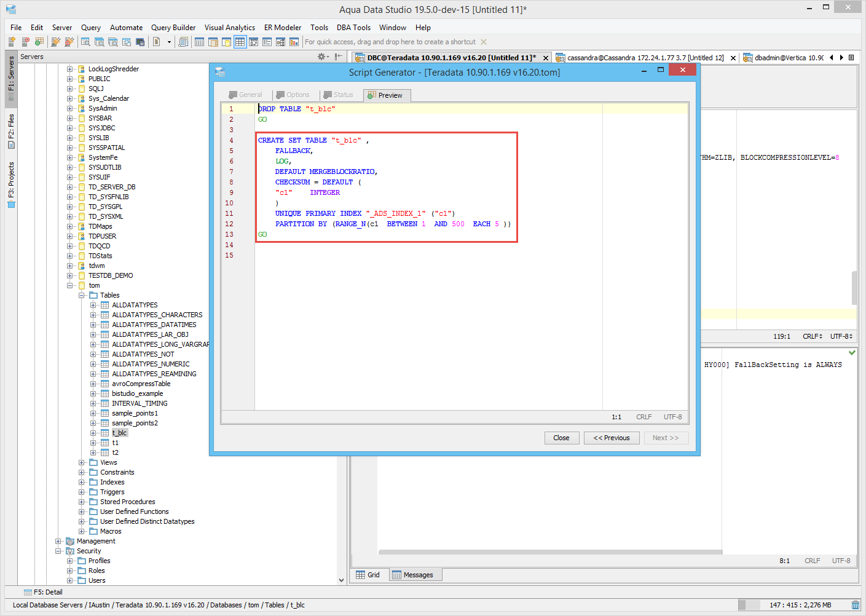Screen dimensions: 866x616
Task: Click the background editor's vertical scrollbar
Action: [854, 288]
